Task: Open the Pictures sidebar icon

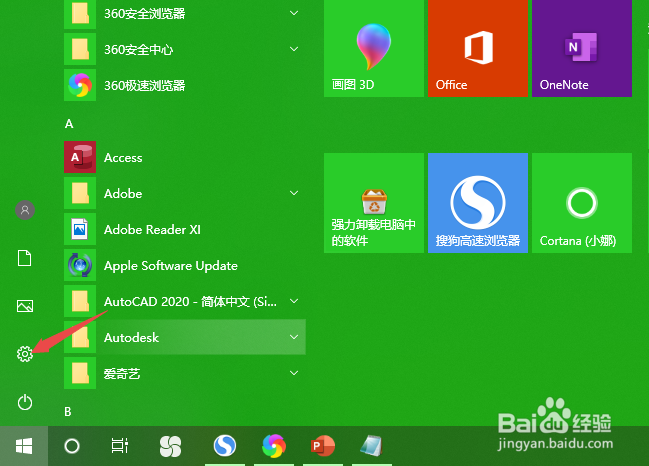Action: pyautogui.click(x=25, y=306)
